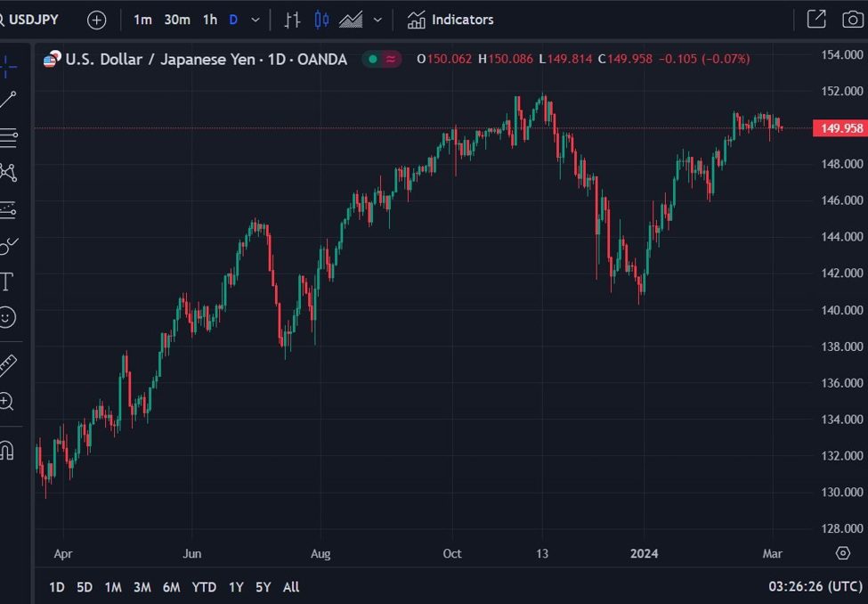The height and width of the screenshot is (604, 868).
Task: Click the 30m timeframe button
Action: (x=176, y=20)
